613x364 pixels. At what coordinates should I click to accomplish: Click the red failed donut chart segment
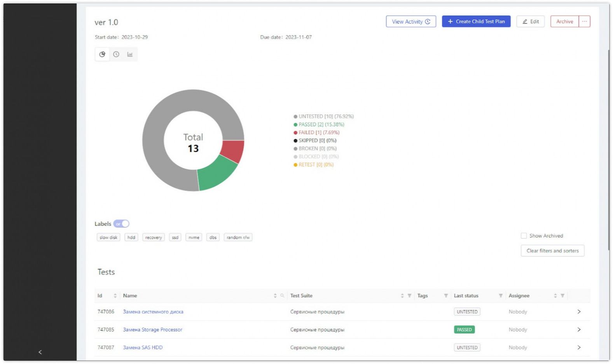[233, 151]
